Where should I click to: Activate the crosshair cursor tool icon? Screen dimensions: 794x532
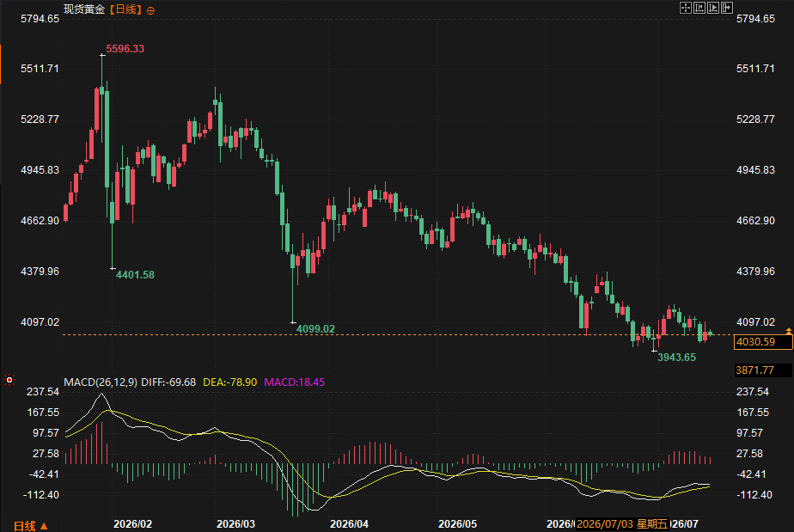[x=685, y=8]
